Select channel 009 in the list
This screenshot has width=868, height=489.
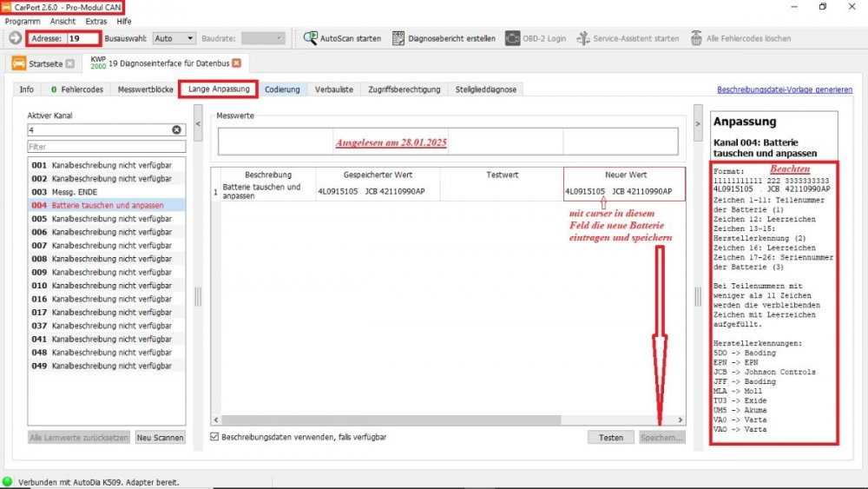click(x=107, y=272)
